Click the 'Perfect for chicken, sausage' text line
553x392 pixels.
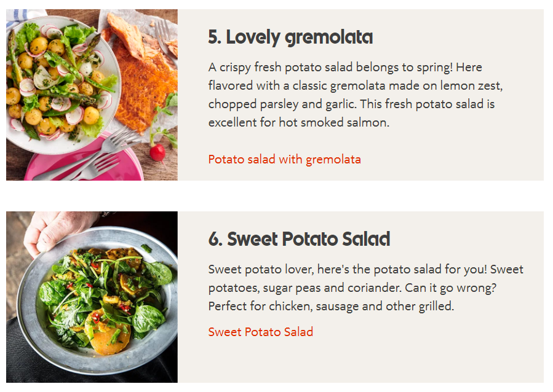(x=331, y=307)
